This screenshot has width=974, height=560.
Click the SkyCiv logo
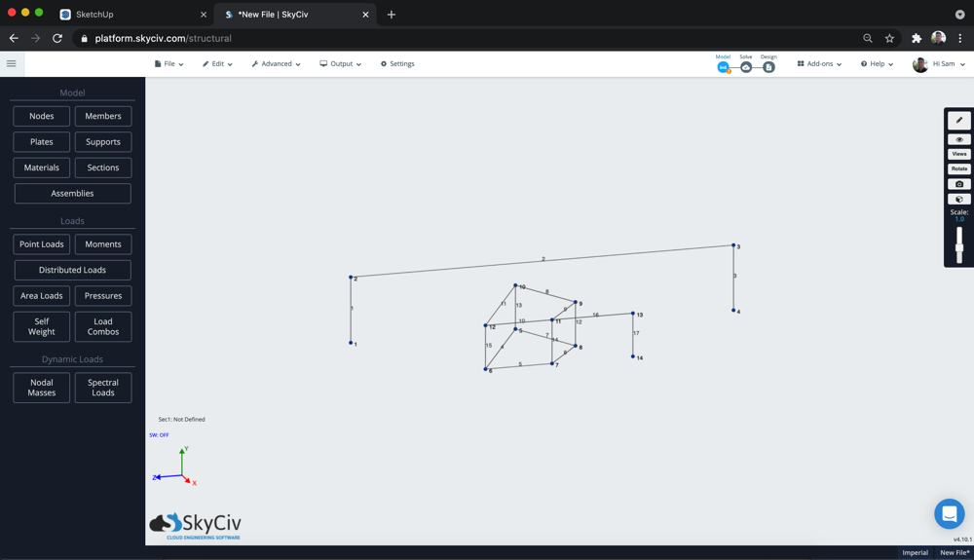195,525
